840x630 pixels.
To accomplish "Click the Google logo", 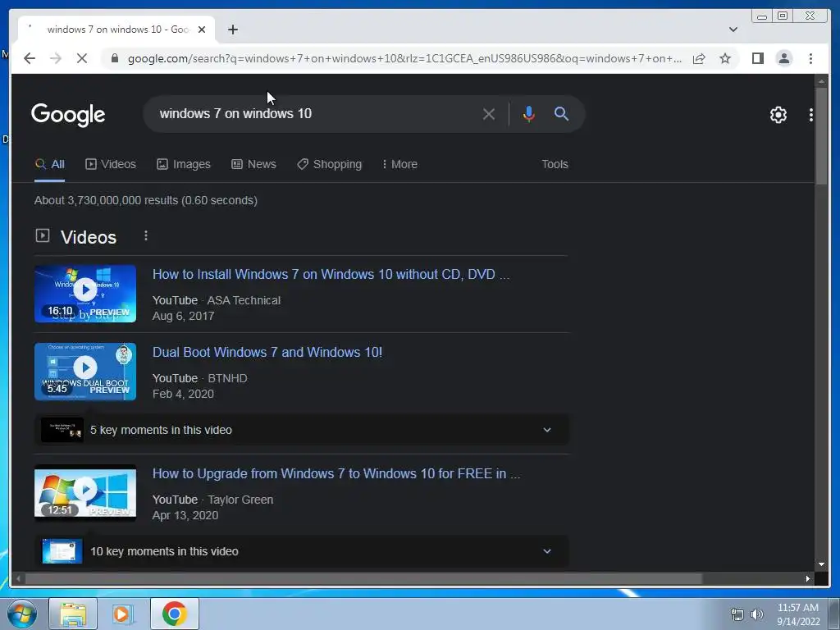I will (68, 115).
